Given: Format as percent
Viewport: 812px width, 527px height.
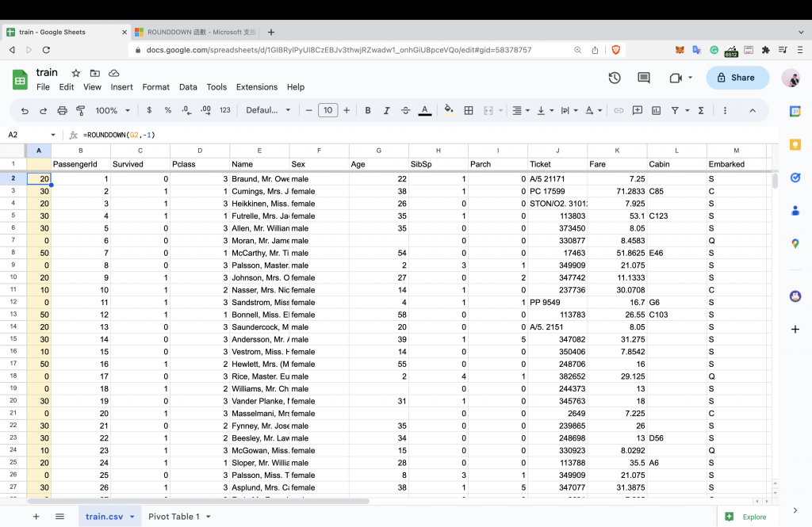Looking at the screenshot, I should click(168, 110).
